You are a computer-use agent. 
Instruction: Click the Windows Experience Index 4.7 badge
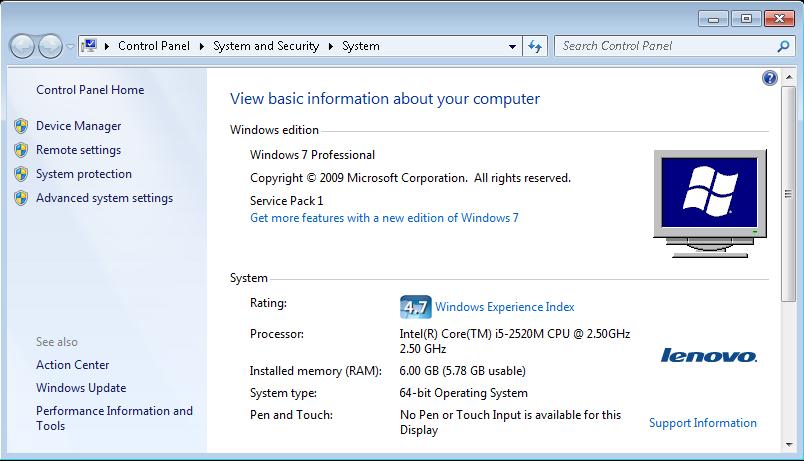[415, 307]
